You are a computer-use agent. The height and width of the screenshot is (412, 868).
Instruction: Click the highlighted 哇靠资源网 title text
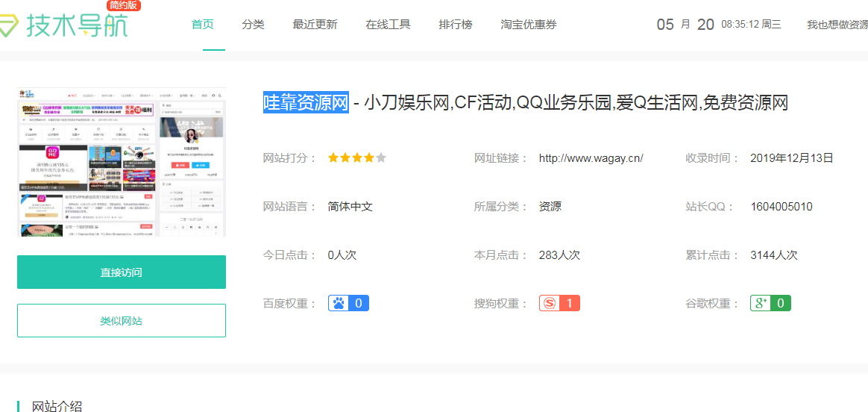(306, 102)
